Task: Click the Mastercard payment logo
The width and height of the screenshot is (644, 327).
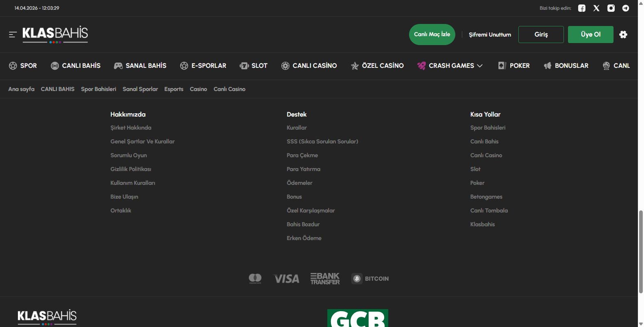Action: [255, 279]
